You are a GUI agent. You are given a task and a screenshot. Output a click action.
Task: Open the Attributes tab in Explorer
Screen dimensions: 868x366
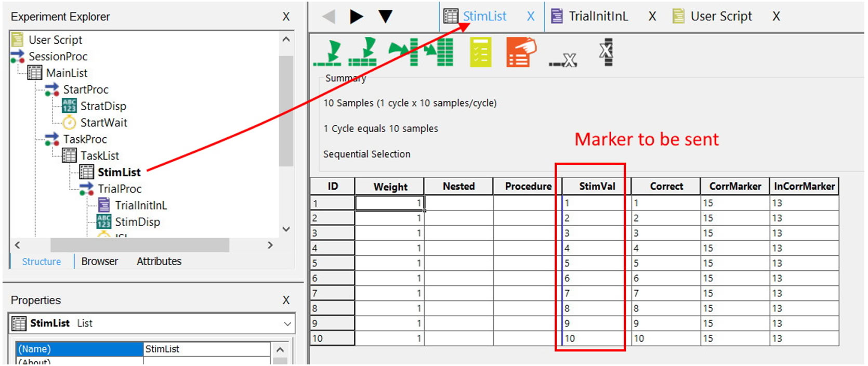coord(159,262)
